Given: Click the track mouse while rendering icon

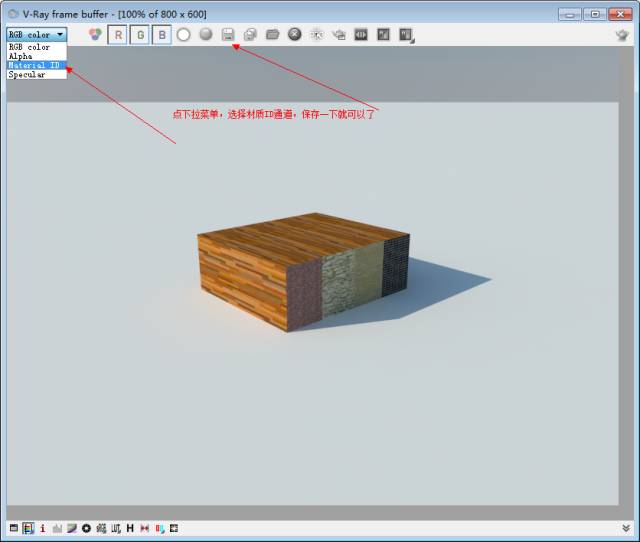Looking at the screenshot, I should (317, 34).
